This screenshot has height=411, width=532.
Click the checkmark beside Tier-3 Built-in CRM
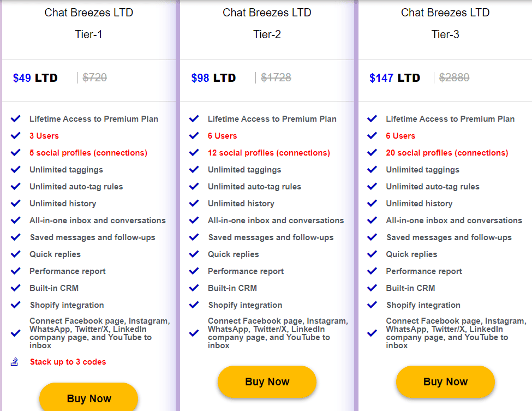coord(372,288)
